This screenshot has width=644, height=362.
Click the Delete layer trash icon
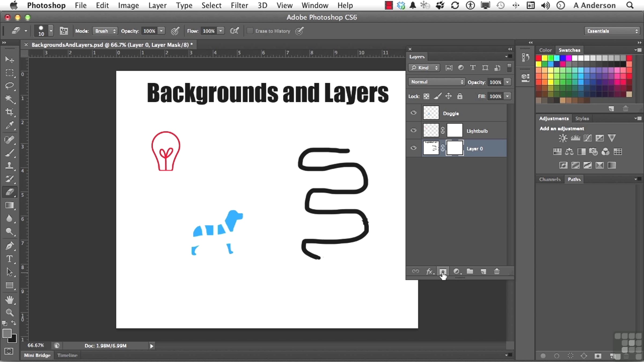coord(497,271)
